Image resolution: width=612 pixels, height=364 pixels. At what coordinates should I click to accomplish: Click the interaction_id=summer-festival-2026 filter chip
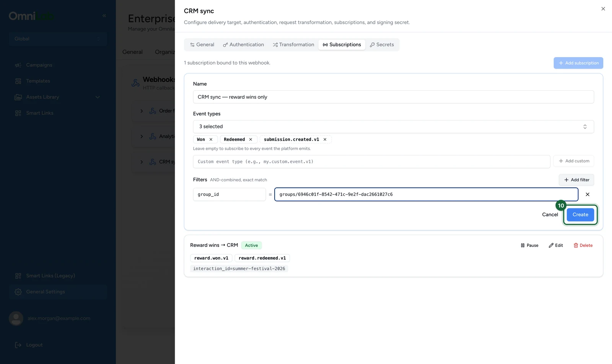tap(239, 269)
